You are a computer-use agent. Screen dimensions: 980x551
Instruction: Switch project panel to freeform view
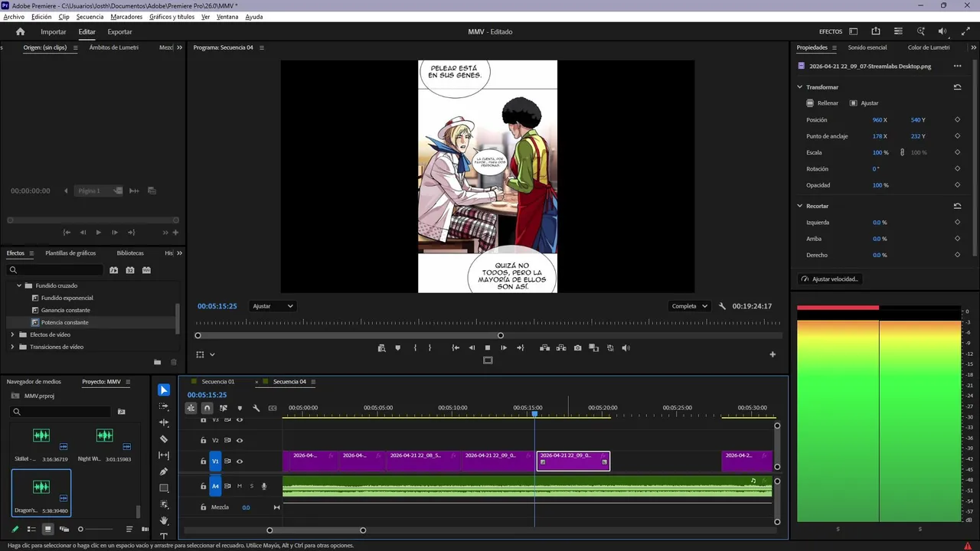tap(64, 529)
